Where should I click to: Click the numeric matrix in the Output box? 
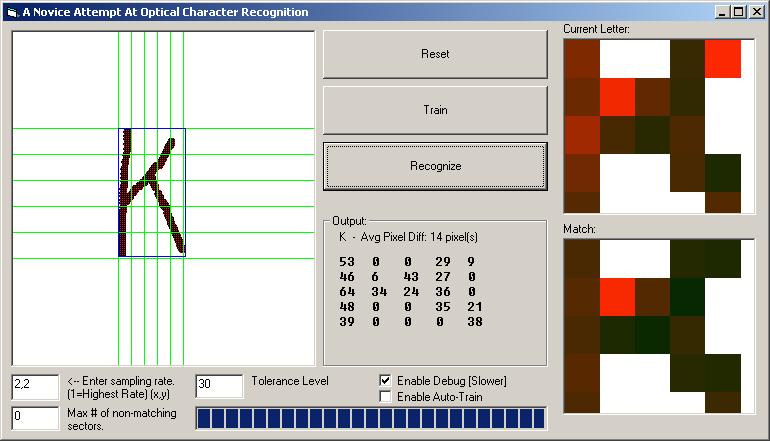(x=410, y=293)
